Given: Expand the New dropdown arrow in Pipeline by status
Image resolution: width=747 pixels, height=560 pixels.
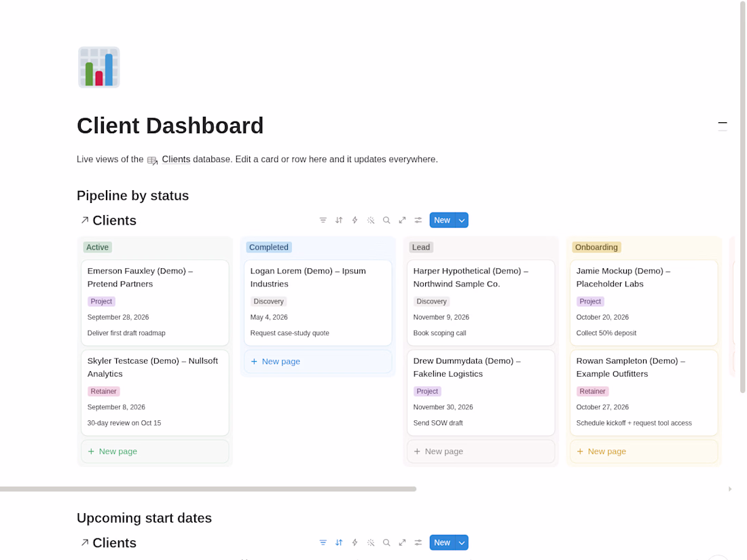Looking at the screenshot, I should click(x=462, y=220).
